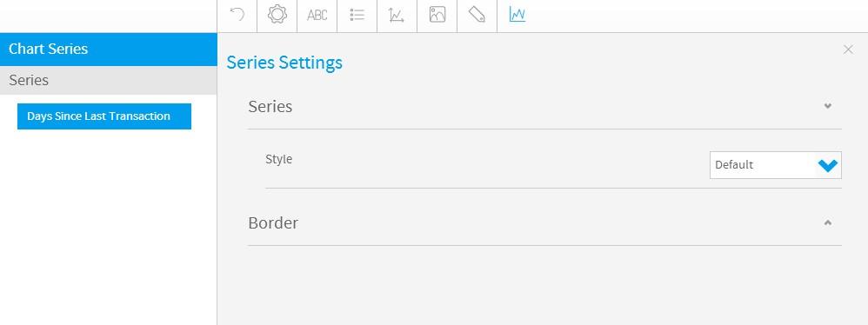Click the Series Settings panel title

284,63
